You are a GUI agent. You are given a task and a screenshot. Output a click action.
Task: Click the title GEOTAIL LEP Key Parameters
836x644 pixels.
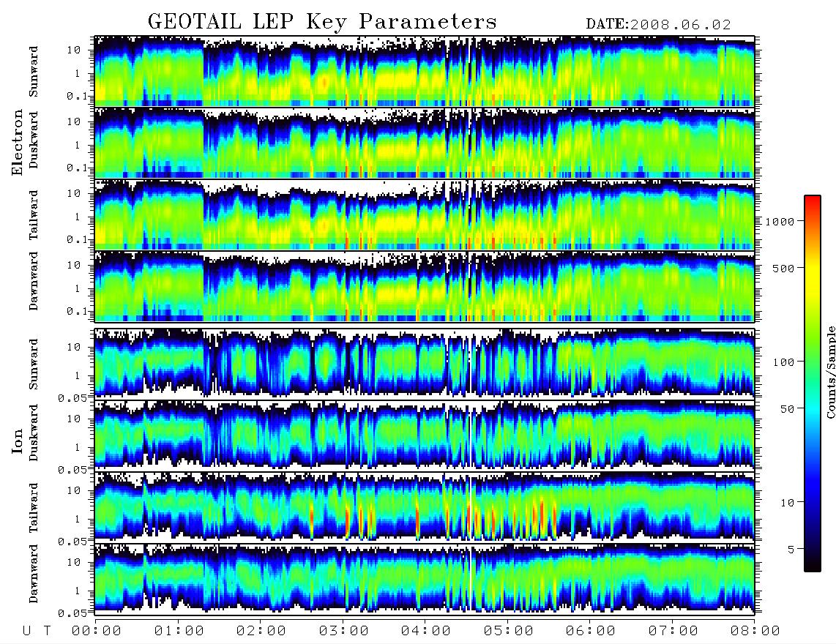coord(322,22)
